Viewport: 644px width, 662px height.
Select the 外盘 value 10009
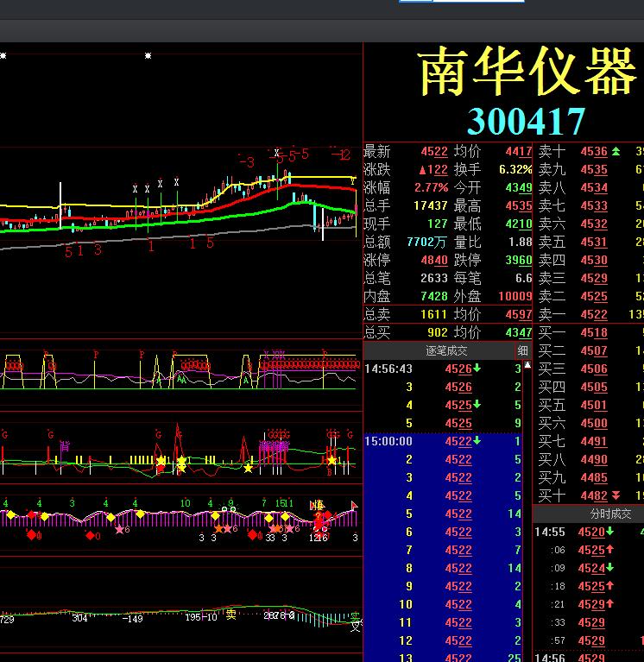pos(515,296)
